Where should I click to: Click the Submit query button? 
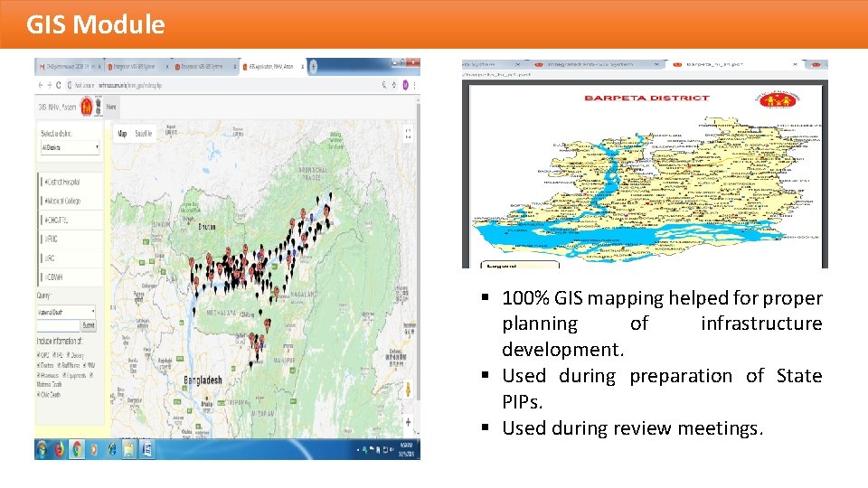coord(89,325)
